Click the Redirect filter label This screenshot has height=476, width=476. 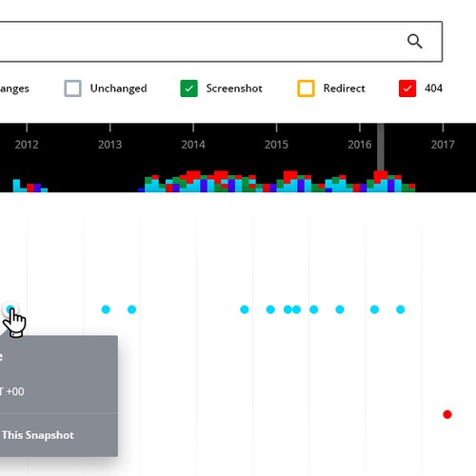[x=345, y=89]
